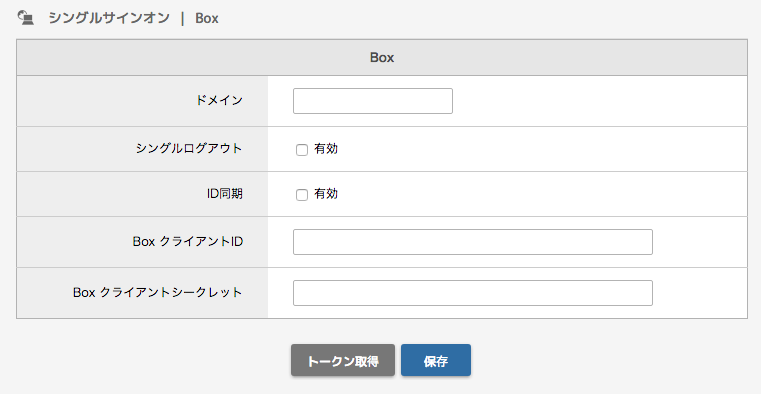
Task: Click the Box クライアントID row label
Action: tap(188, 241)
